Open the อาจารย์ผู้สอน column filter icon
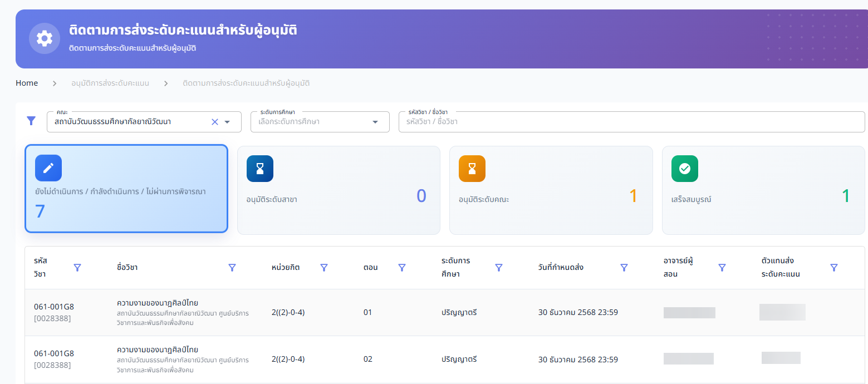868x384 pixels. coord(722,268)
